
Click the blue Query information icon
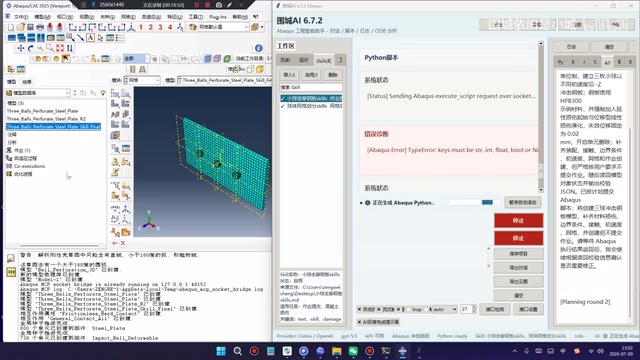coord(258,48)
